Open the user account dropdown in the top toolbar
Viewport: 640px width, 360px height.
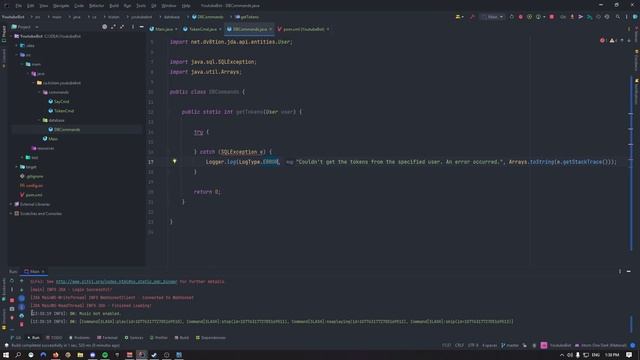click(459, 17)
